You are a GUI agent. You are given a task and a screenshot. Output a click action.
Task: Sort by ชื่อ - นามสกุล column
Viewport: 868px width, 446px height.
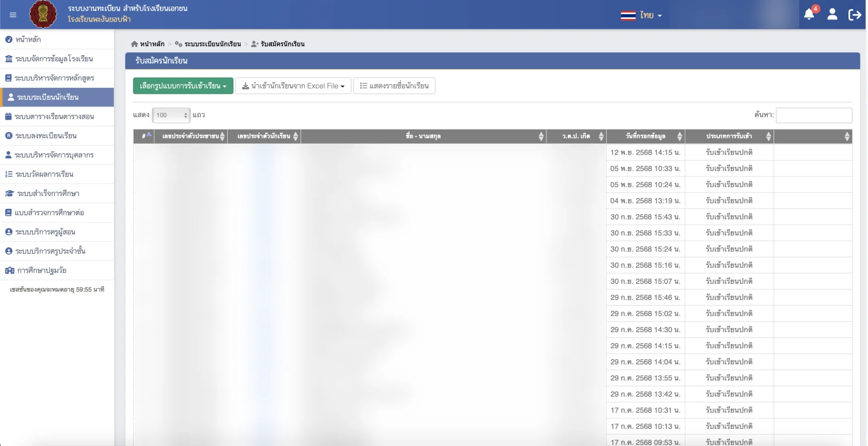(x=423, y=136)
